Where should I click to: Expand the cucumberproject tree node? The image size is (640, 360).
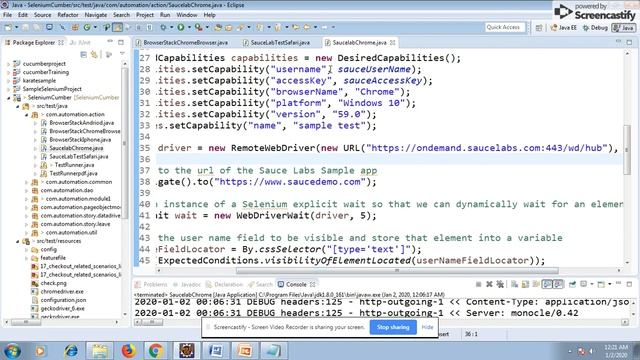(x=9, y=64)
